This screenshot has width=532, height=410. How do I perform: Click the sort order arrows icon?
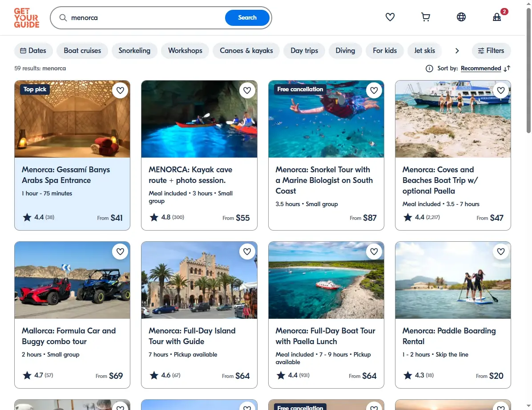[x=507, y=69]
